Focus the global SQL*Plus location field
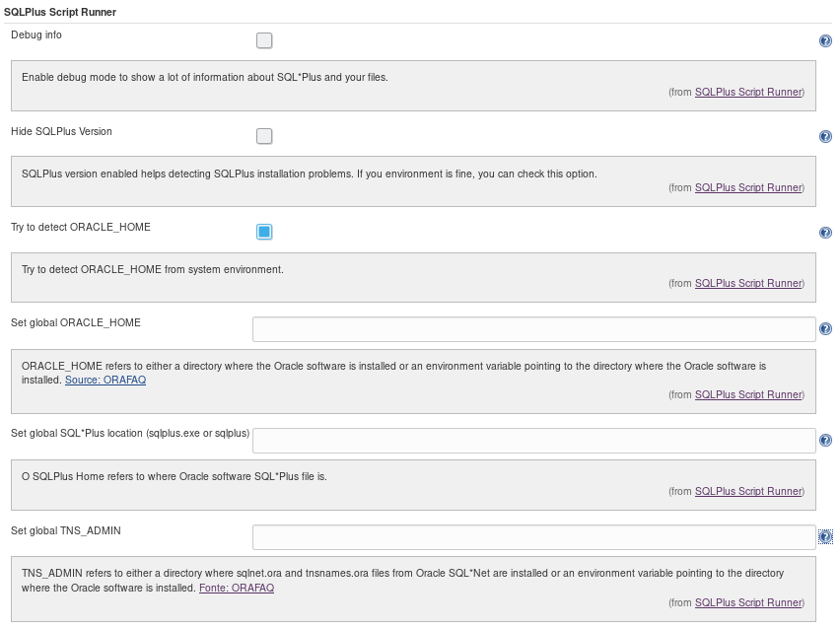 point(534,441)
